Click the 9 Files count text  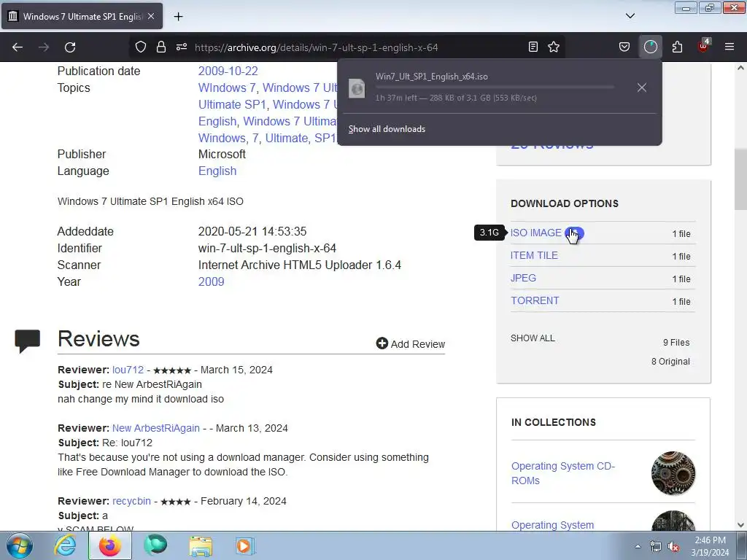click(676, 343)
